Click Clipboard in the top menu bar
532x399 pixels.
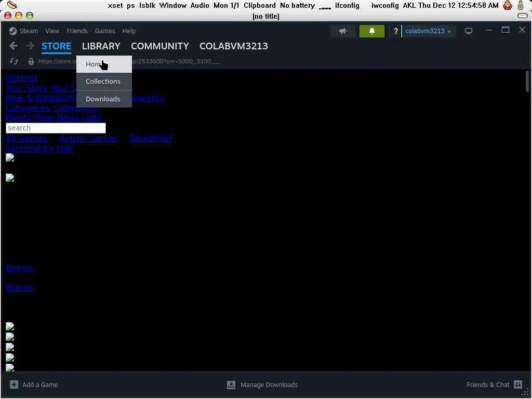[x=260, y=5]
